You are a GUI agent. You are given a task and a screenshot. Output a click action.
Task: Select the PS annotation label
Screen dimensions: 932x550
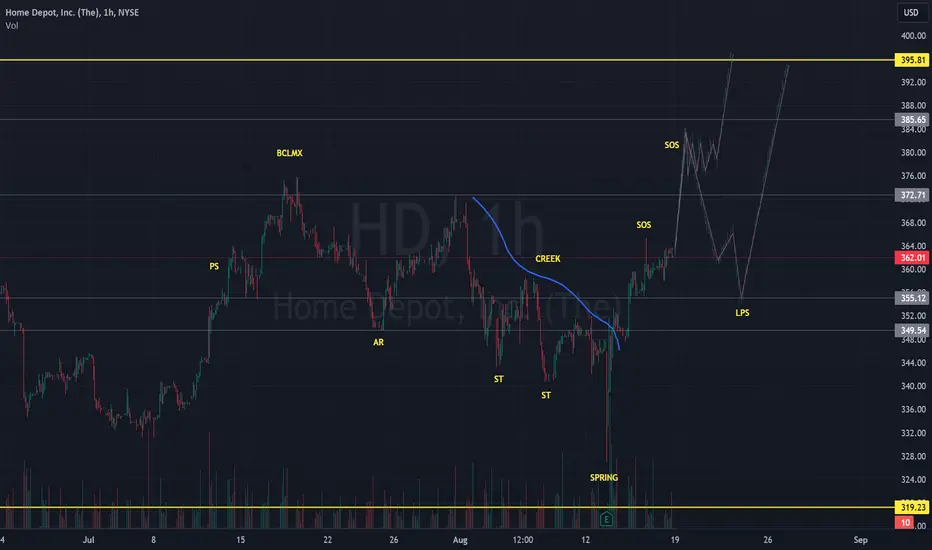tap(214, 266)
